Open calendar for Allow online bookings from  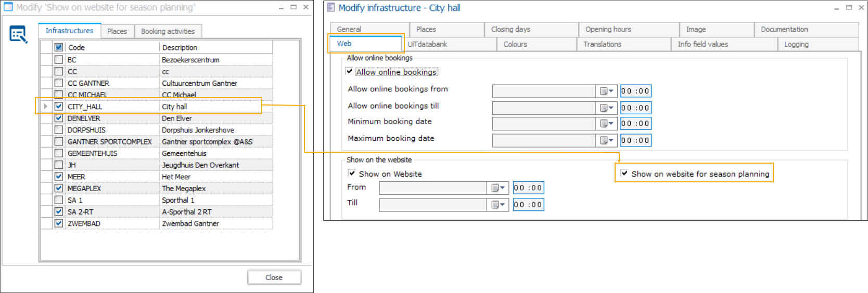606,91
